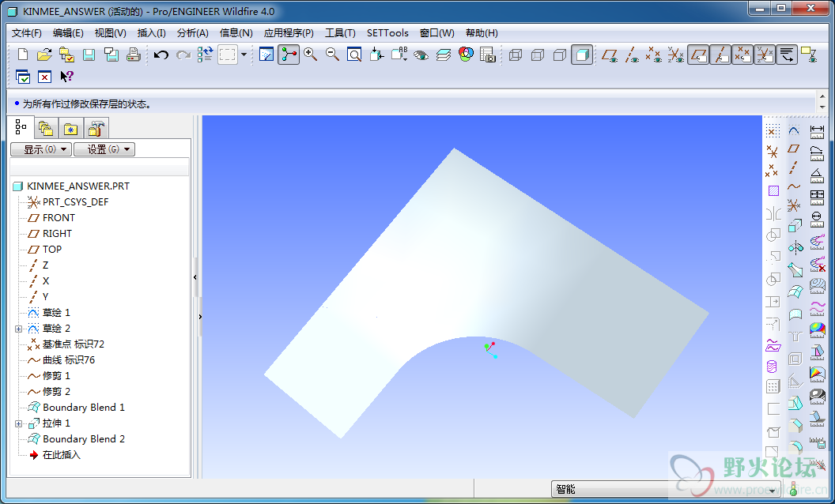The image size is (835, 504).
Task: Switch to the Folder Browser tab
Action: point(47,128)
